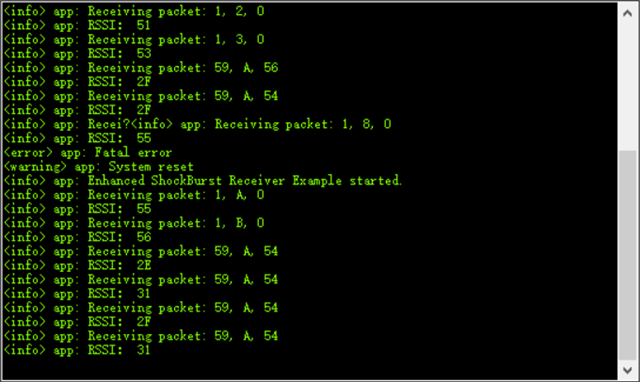
Task: Click the "Receiving packet: 59, A, 56" line
Action: tap(141, 68)
